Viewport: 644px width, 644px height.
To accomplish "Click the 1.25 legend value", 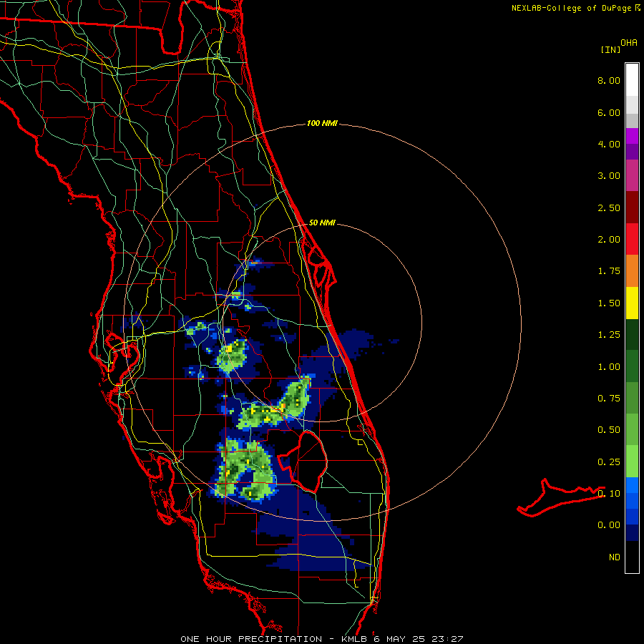I will pos(609,335).
